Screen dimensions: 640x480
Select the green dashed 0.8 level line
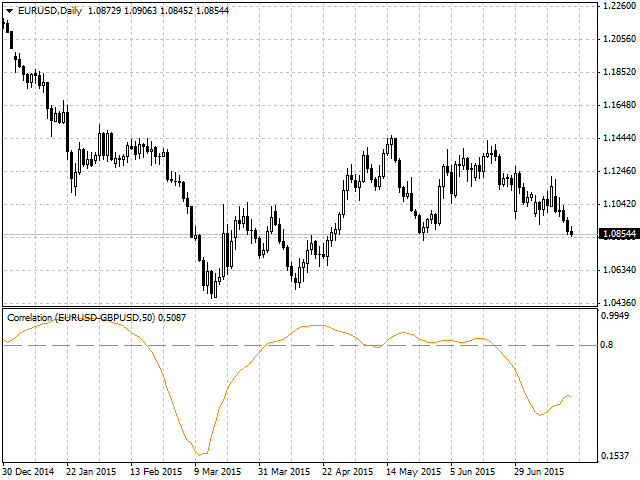(300, 345)
